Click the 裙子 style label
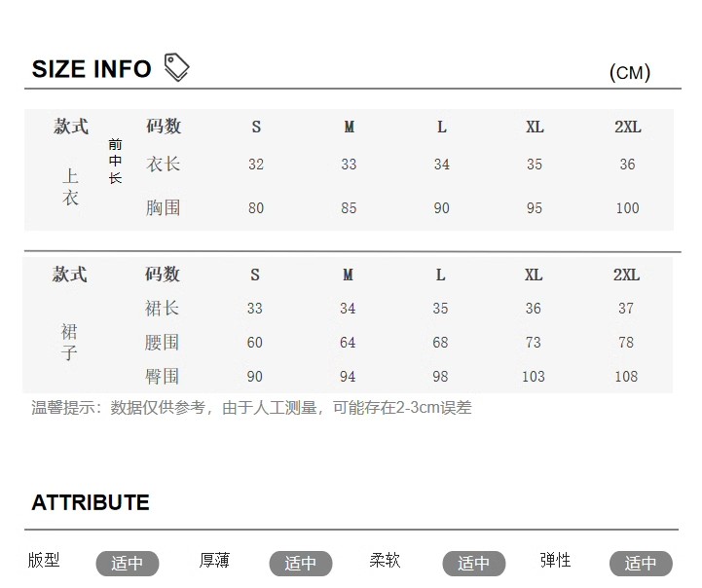 pyautogui.click(x=69, y=343)
